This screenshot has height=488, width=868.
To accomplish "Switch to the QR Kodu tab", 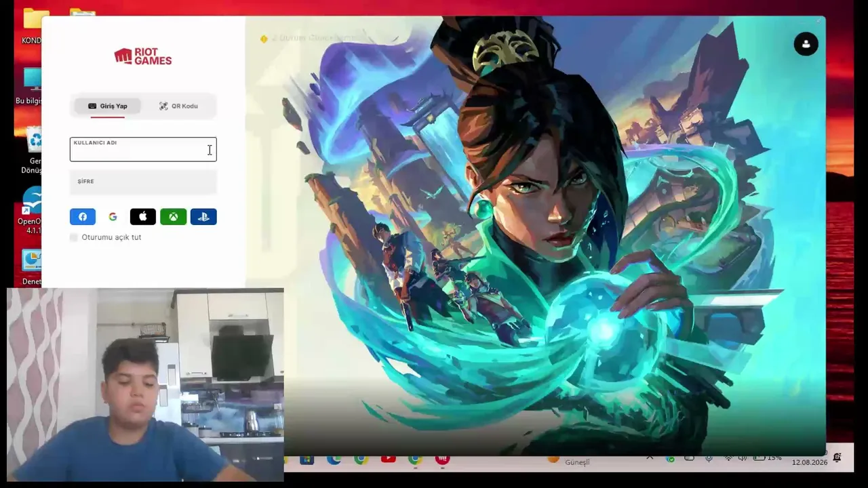I will click(x=178, y=106).
